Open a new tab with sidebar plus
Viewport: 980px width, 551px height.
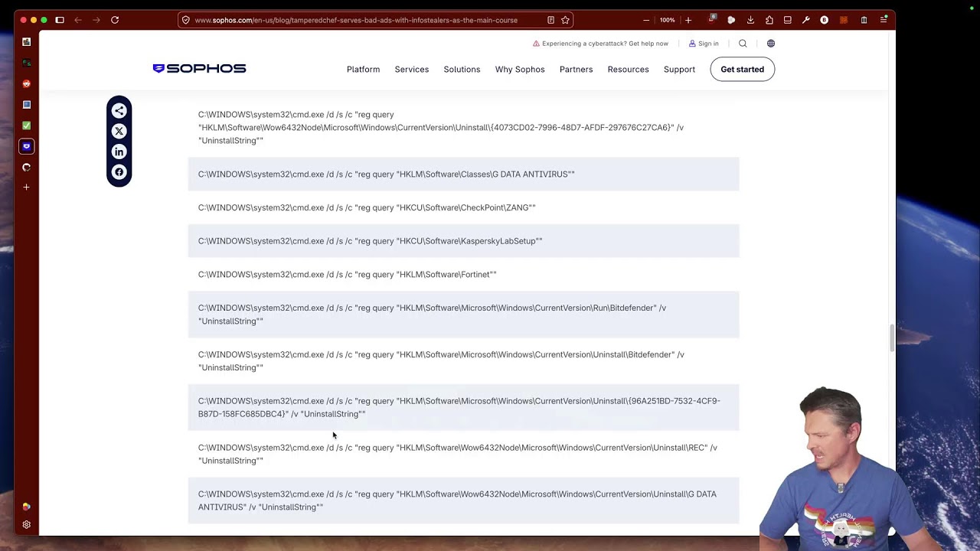27,187
